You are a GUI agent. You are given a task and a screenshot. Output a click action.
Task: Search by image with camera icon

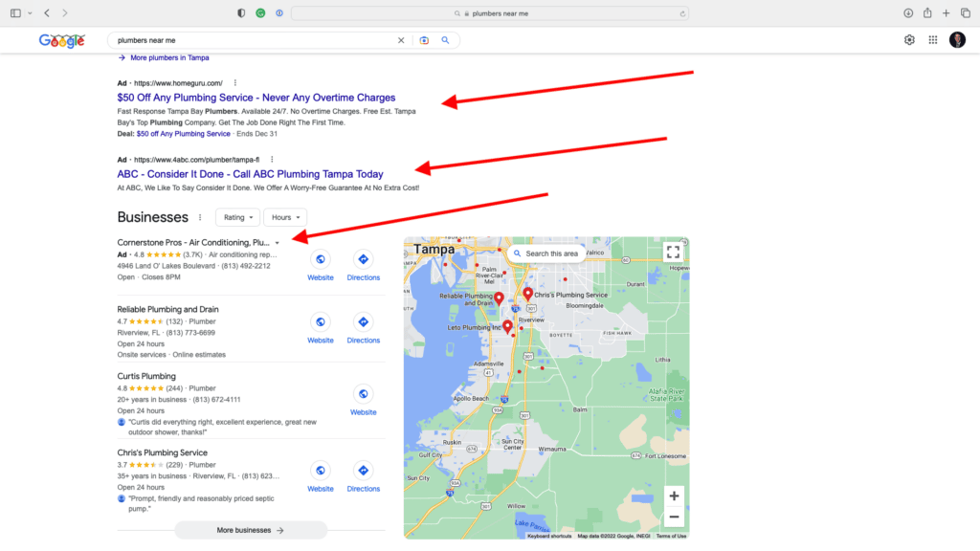[424, 40]
